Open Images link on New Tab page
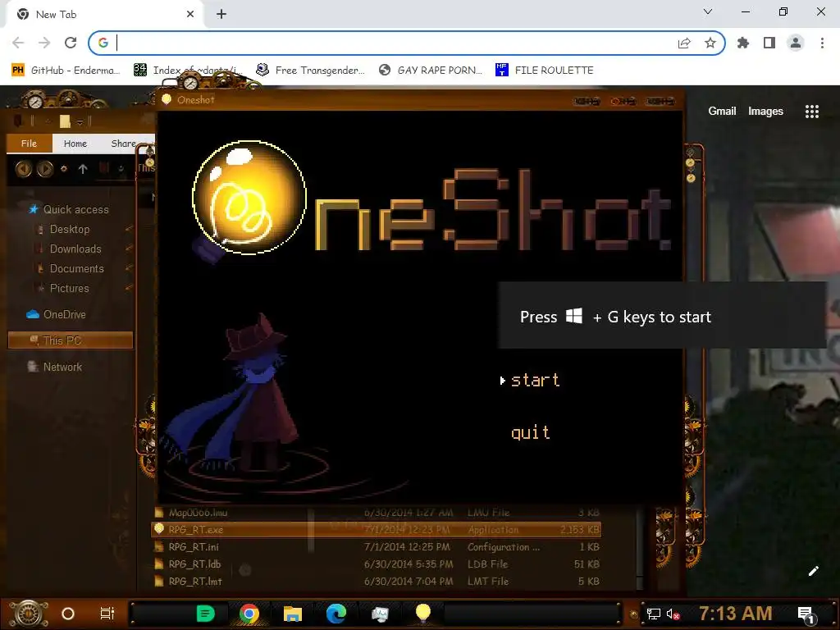The width and height of the screenshot is (840, 630). (x=765, y=111)
